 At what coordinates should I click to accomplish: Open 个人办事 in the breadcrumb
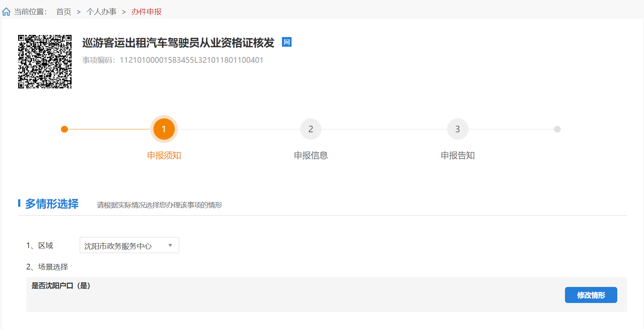(x=101, y=12)
